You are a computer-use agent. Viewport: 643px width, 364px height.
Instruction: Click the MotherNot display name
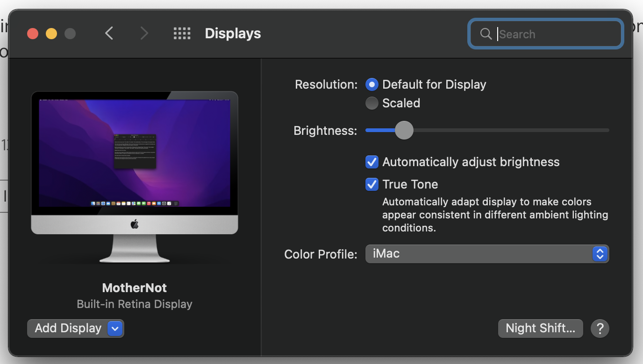[x=135, y=288]
